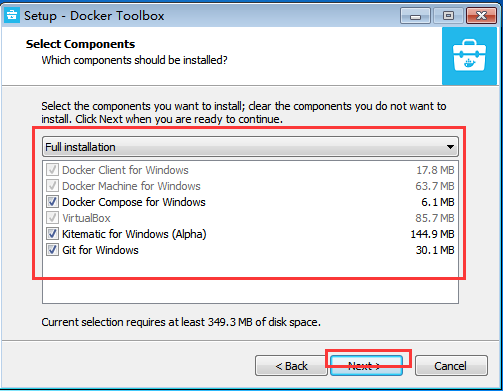Uncheck Kitematic for Windows (Alpha)
This screenshot has height=391, width=503.
coord(52,234)
